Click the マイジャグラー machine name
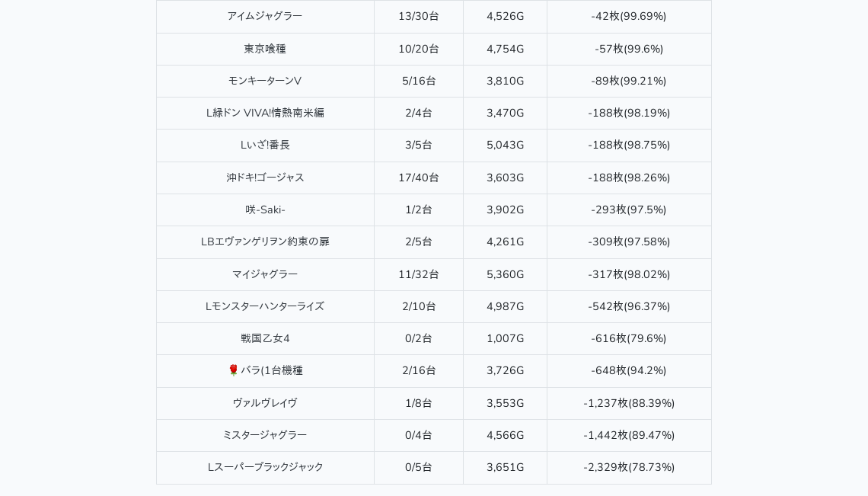 (265, 274)
